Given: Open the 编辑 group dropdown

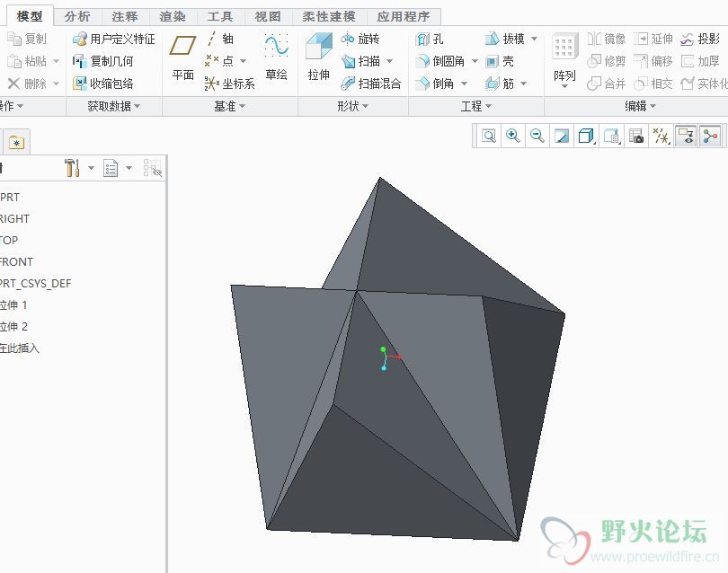Looking at the screenshot, I should click(x=640, y=106).
